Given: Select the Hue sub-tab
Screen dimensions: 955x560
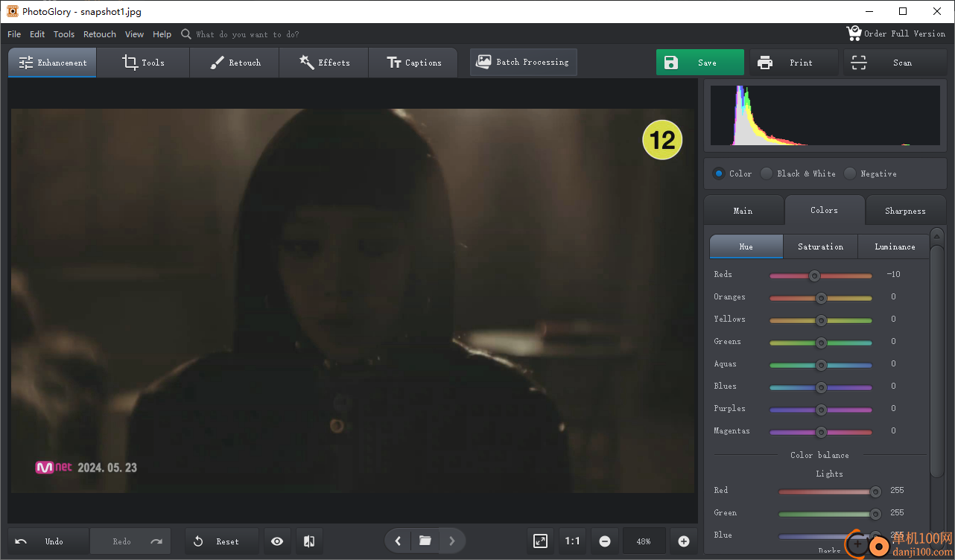Looking at the screenshot, I should point(746,246).
